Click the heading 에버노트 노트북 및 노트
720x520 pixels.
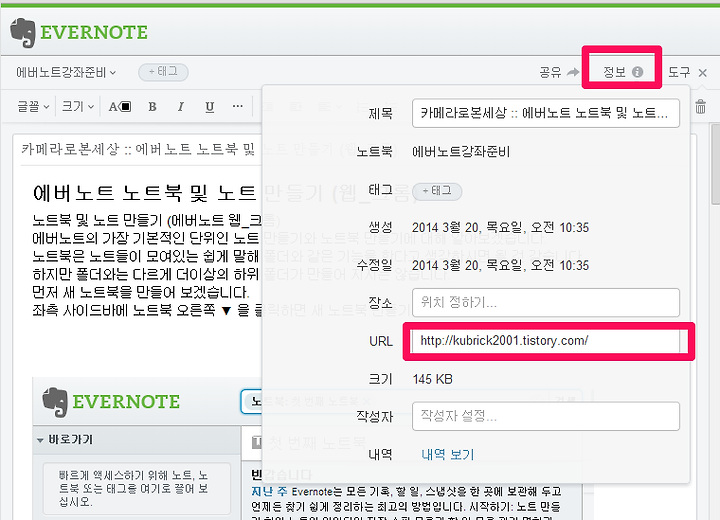pos(144,193)
